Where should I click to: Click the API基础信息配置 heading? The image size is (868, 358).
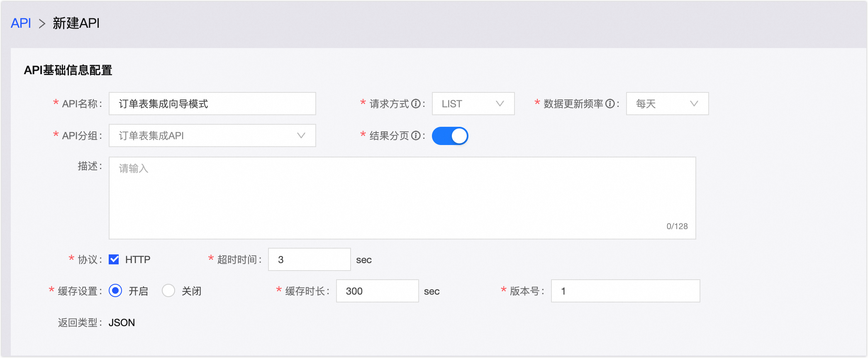point(68,70)
